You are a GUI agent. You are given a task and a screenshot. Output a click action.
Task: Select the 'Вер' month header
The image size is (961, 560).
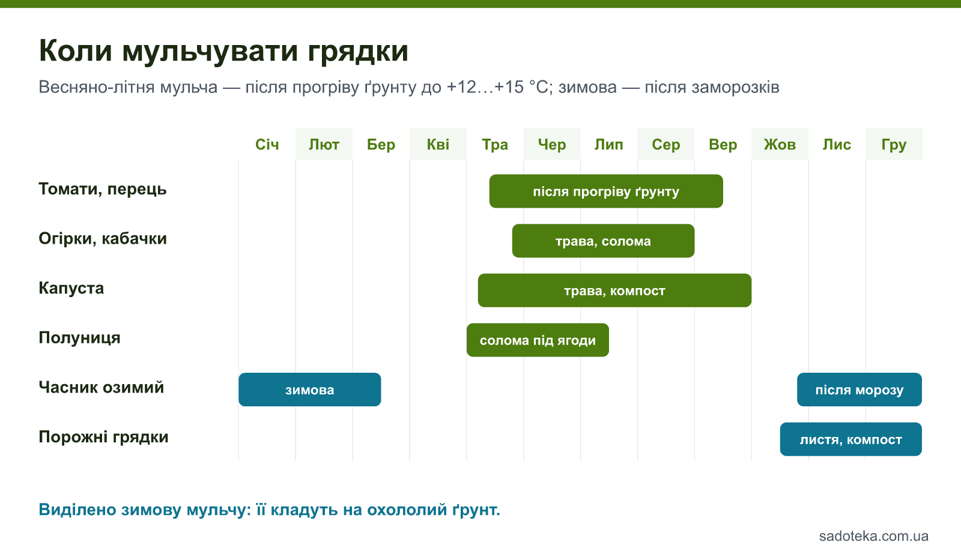(723, 144)
